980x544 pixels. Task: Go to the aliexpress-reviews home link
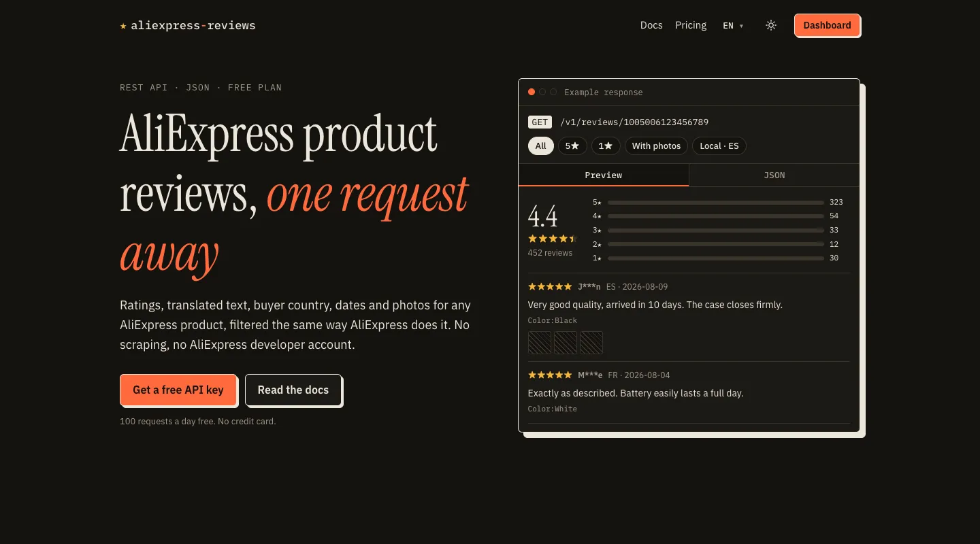(x=188, y=26)
